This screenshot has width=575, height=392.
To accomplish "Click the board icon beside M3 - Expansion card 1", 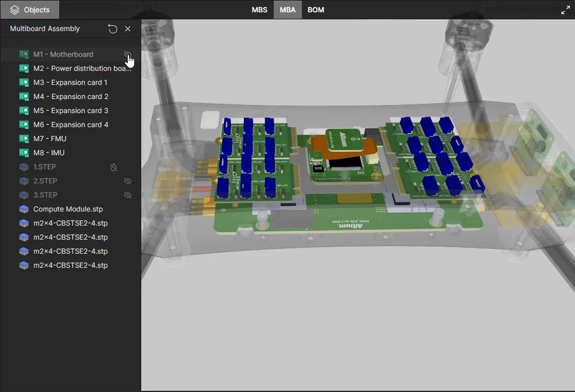I will coord(24,83).
